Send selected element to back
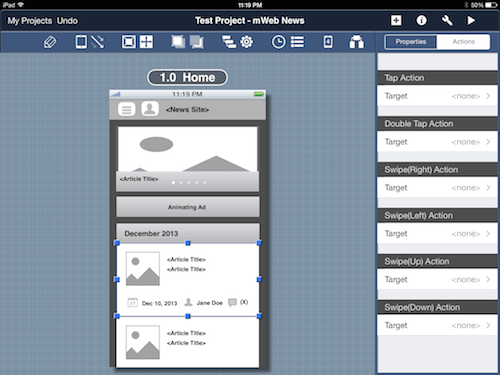Screen dimensions: 500x375 point(197,42)
